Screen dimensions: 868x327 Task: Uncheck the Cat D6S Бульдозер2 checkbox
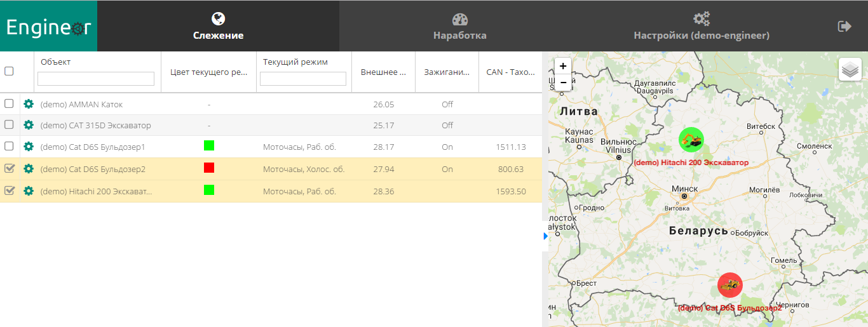coord(9,169)
